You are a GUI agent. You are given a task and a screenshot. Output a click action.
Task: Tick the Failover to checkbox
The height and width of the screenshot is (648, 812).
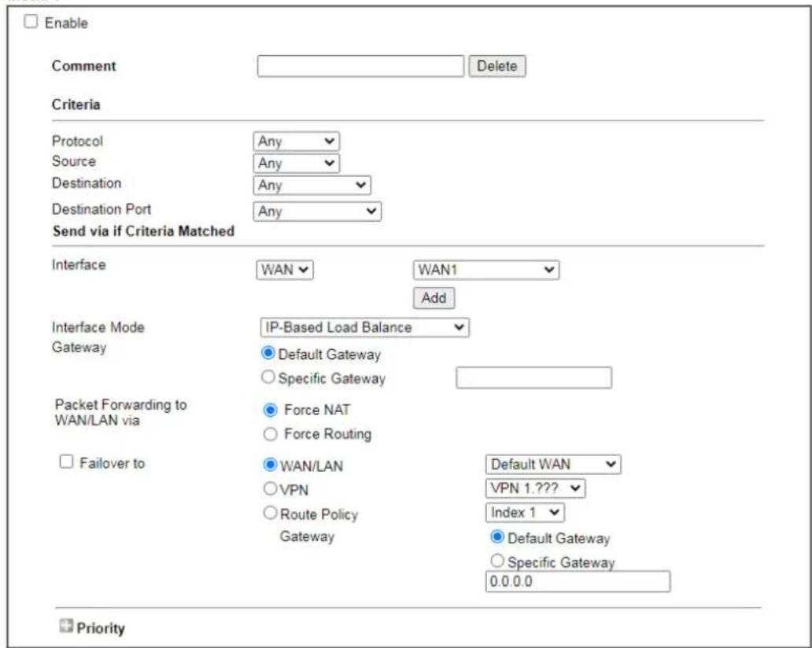(66, 462)
